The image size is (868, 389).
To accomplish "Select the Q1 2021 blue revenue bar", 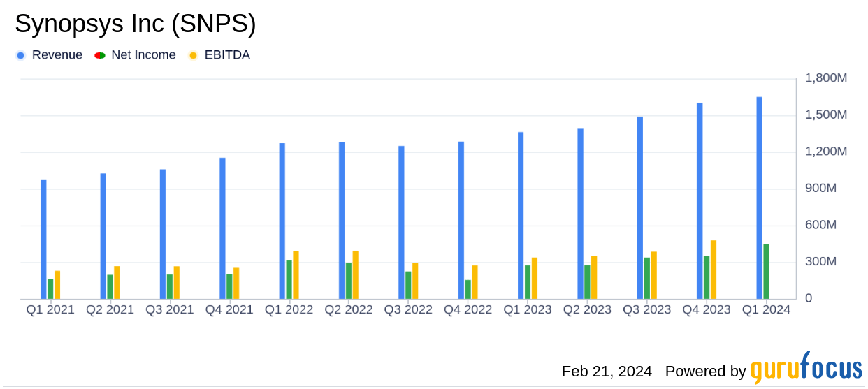I will pos(43,240).
